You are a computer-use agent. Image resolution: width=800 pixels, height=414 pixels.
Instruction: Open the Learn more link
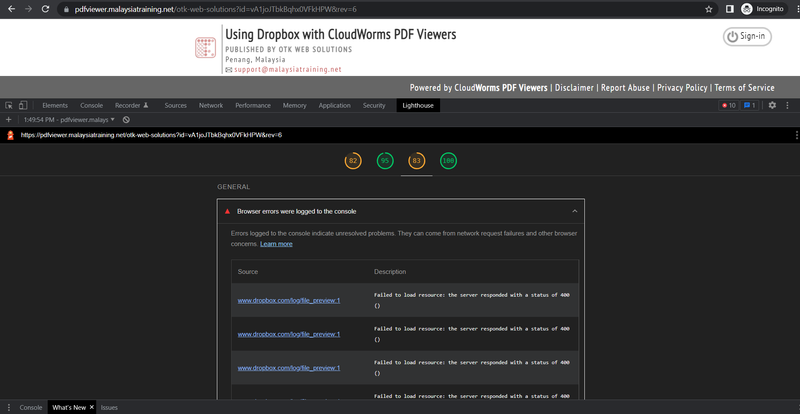[276, 244]
